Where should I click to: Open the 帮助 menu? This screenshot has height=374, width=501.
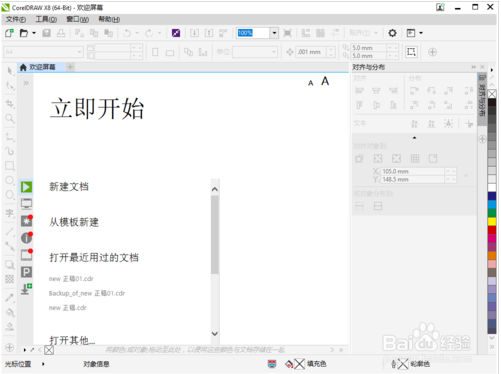pos(109,19)
